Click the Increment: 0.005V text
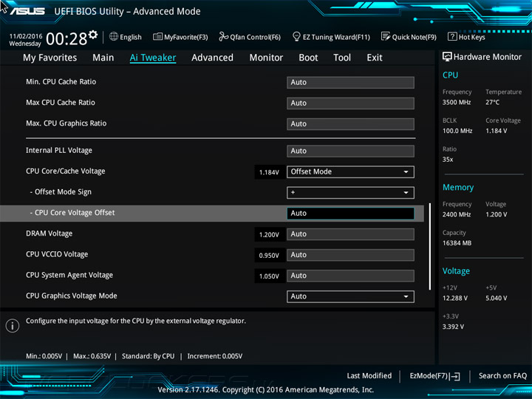Screen dimensions: 532x399 215,356
